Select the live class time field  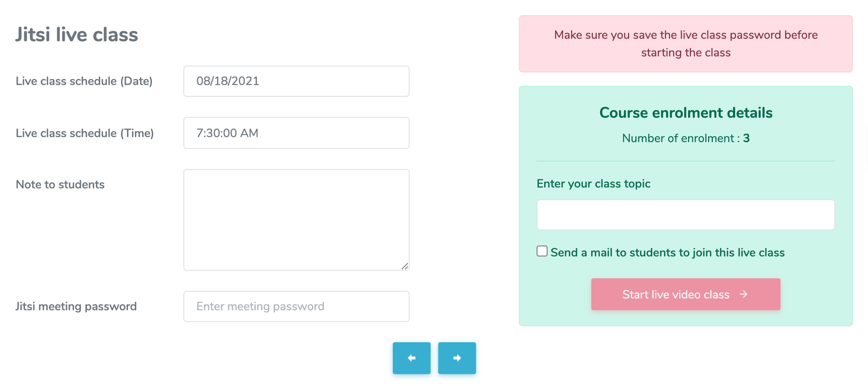[296, 133]
